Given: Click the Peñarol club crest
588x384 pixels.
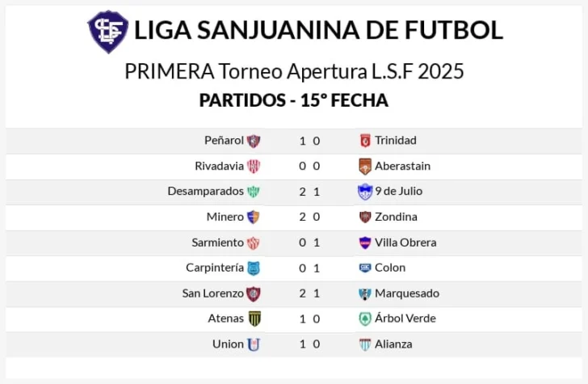Looking at the screenshot, I should [254, 141].
